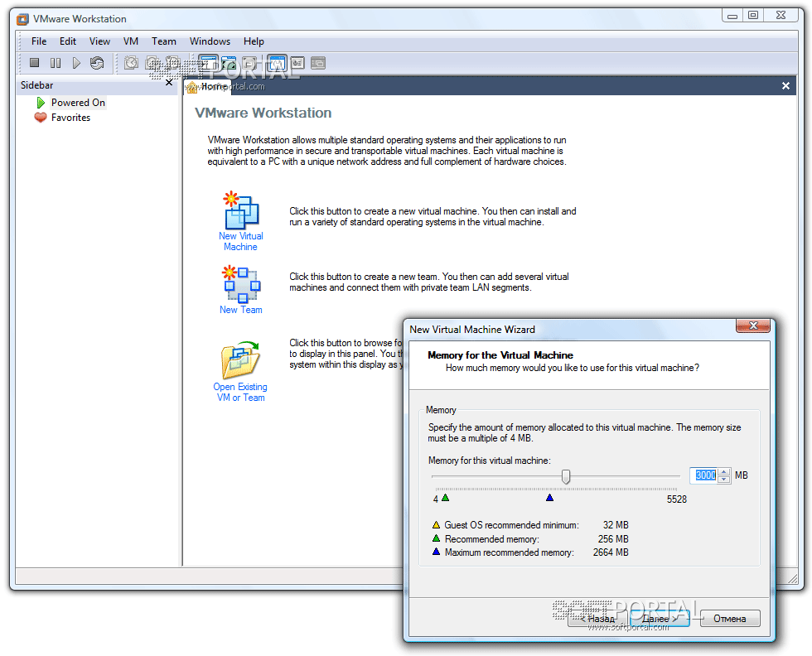Minimize the VMware Workstation window
Screen dimensions: 812x656
point(732,16)
